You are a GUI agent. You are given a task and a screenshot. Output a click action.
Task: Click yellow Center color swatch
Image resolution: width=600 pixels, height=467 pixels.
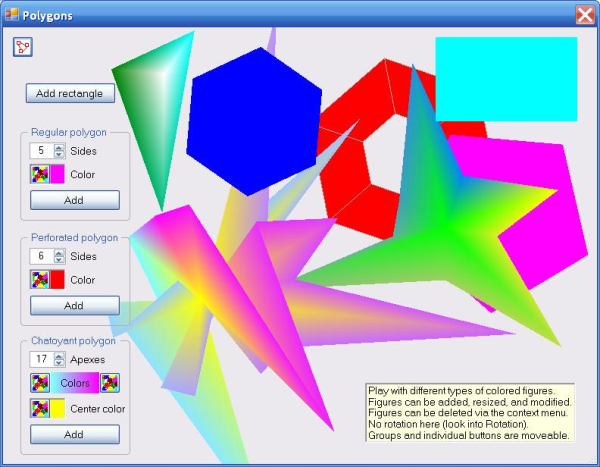(x=57, y=408)
